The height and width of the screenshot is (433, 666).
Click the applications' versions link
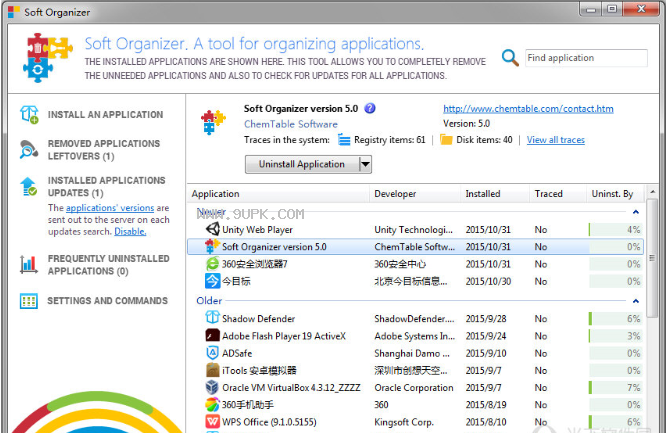110,208
